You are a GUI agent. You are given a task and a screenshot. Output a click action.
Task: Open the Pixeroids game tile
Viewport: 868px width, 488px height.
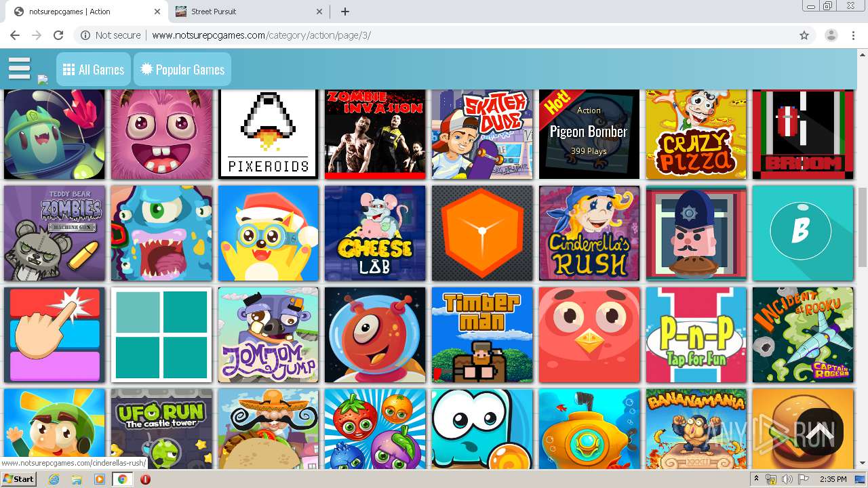(268, 134)
